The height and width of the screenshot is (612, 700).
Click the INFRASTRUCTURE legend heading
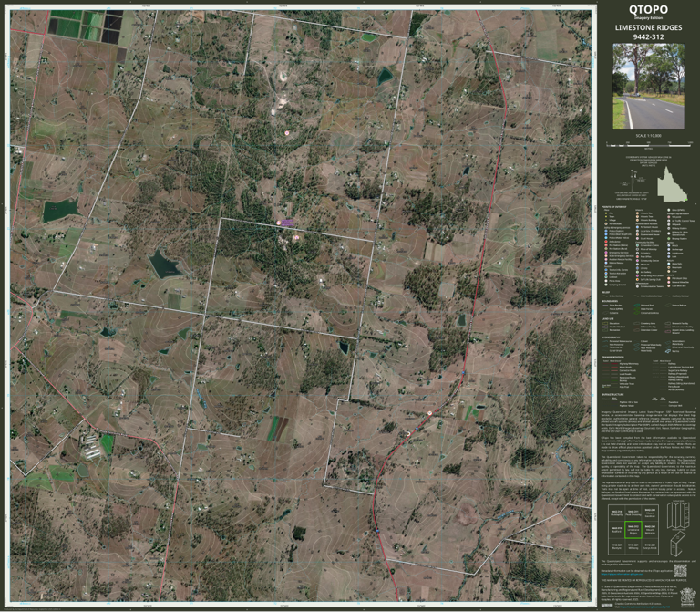(612, 394)
